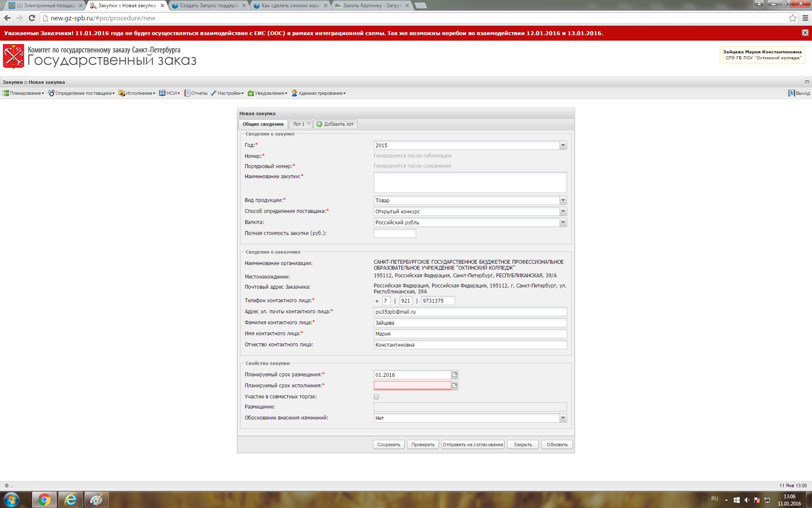812x508 pixels.
Task: Switch to the Лот 1 tab
Action: click(299, 124)
